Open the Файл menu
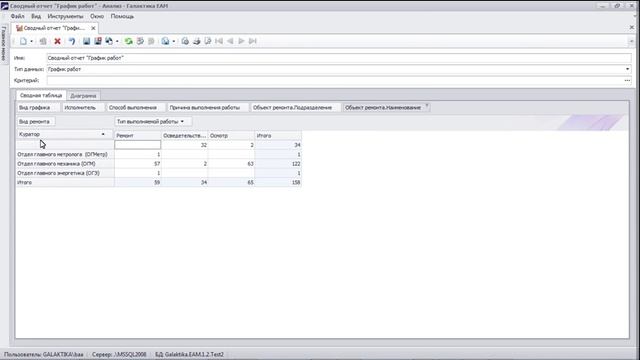 [x=18, y=16]
